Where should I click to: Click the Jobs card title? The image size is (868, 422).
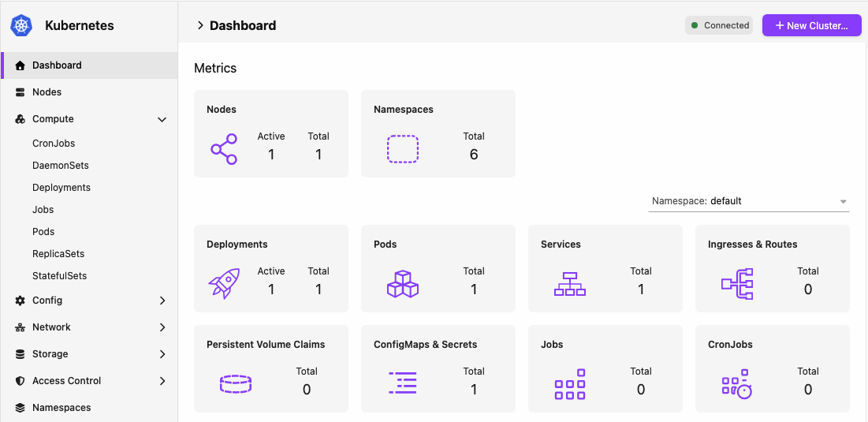[552, 345]
